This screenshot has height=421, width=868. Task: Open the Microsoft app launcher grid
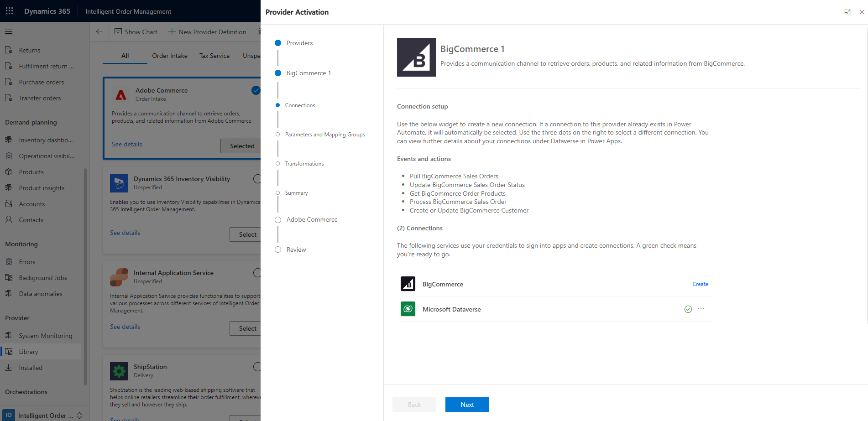coord(9,11)
